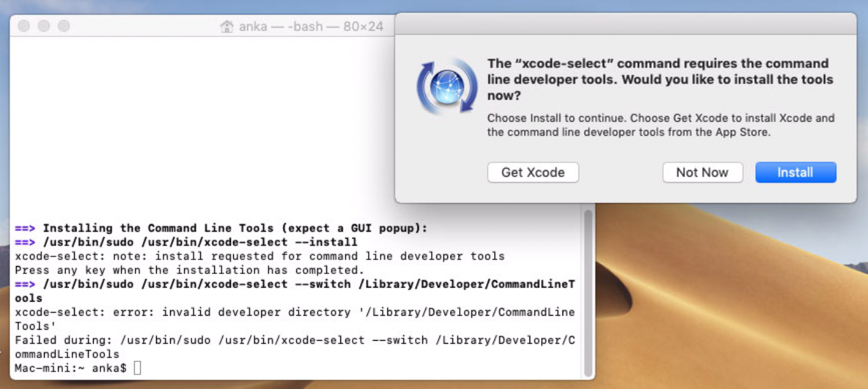868x389 pixels.
Task: Dismiss the dialog with Not Now
Action: 702,172
